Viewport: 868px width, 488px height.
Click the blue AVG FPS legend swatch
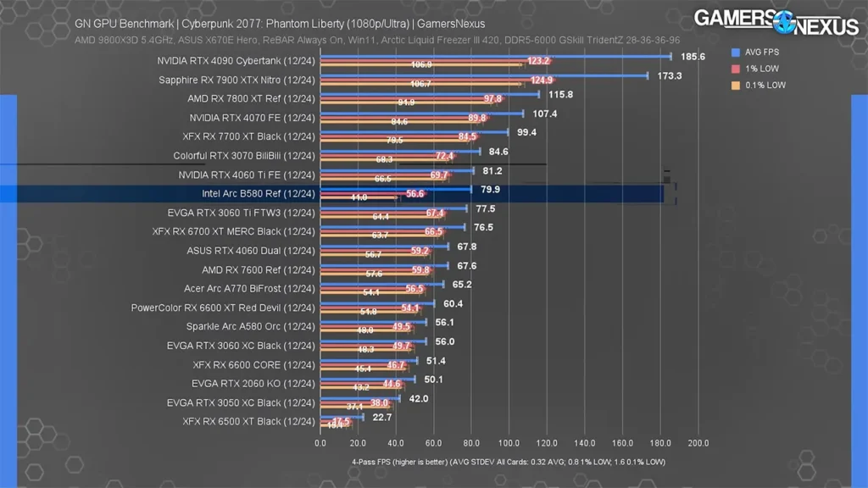click(736, 52)
